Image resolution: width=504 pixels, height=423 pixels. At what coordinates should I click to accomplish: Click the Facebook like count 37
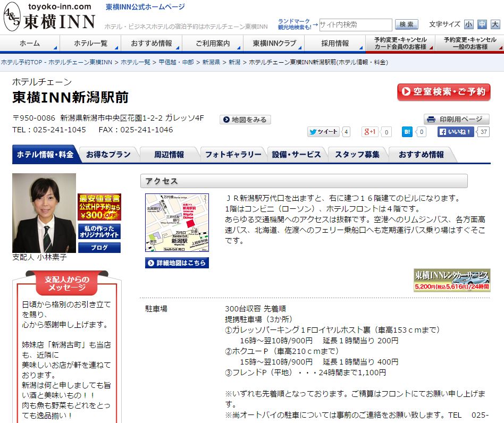coord(483,132)
